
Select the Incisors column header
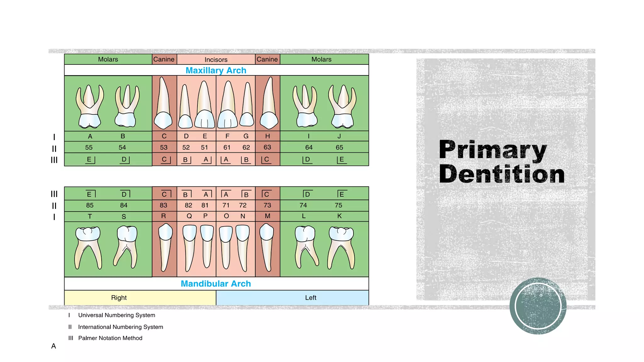point(216,59)
